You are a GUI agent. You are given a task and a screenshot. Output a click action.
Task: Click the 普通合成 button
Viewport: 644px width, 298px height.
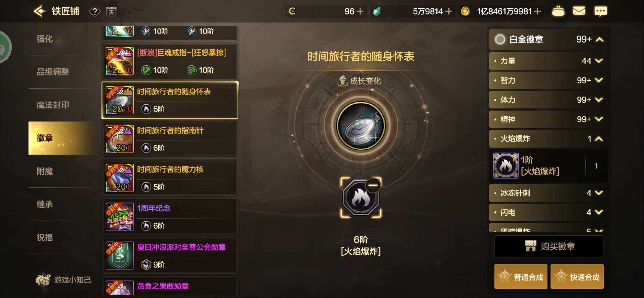coord(521,277)
